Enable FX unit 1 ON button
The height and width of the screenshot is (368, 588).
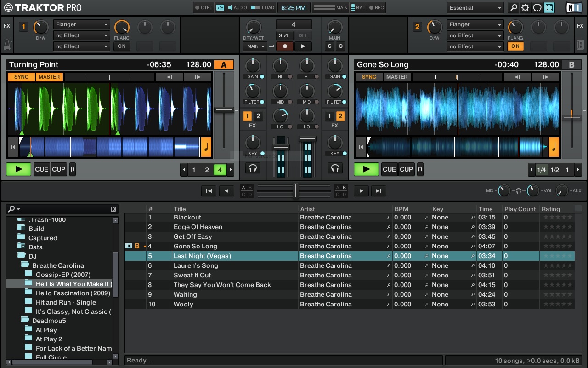pos(122,46)
